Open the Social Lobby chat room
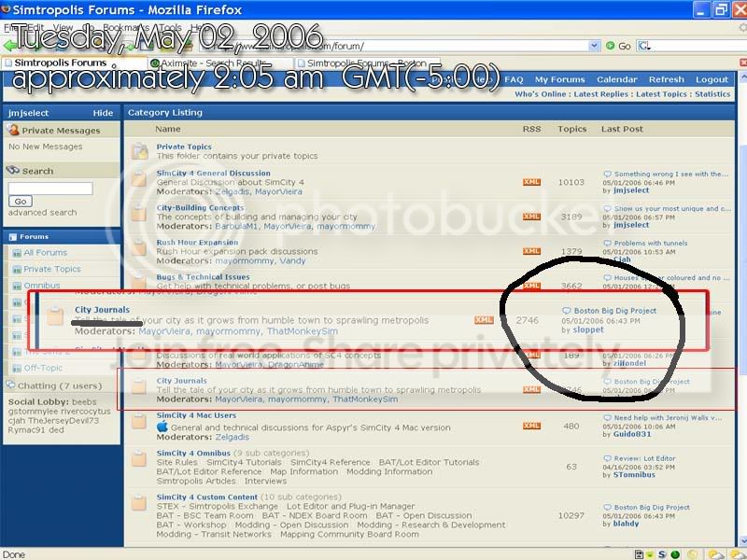Screen dimensions: 747x560 pyautogui.click(x=38, y=402)
